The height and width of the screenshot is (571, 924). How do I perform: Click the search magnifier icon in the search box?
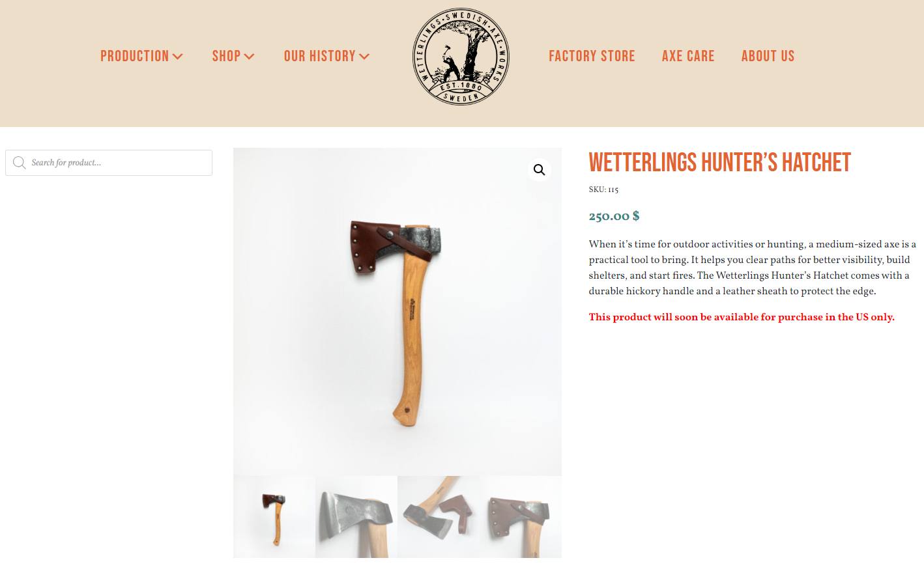coord(20,163)
